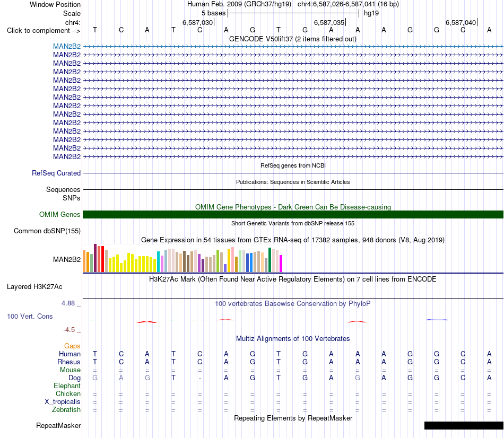
Task: Click the cyan GTEx expression bar
Action: coord(158,261)
